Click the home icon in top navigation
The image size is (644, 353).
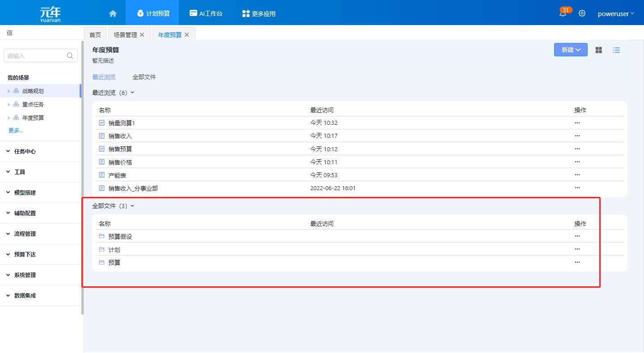113,13
